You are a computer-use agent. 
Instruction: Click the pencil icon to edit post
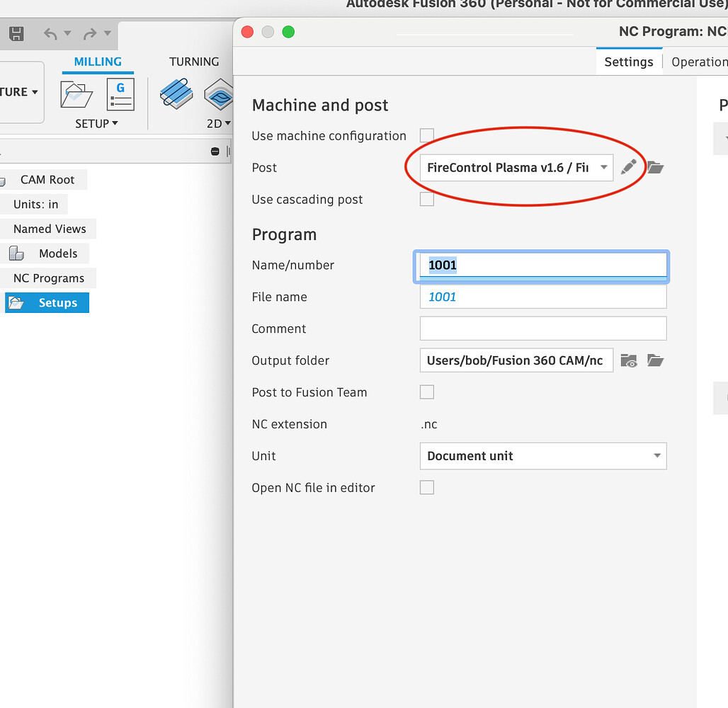tap(628, 167)
